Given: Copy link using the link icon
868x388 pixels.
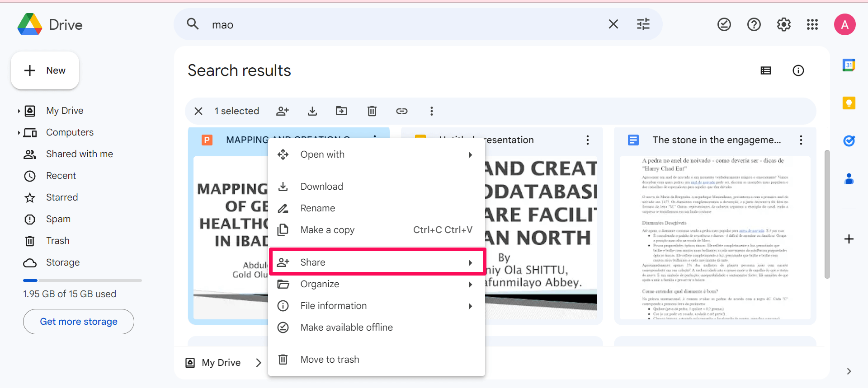Looking at the screenshot, I should click(x=401, y=111).
